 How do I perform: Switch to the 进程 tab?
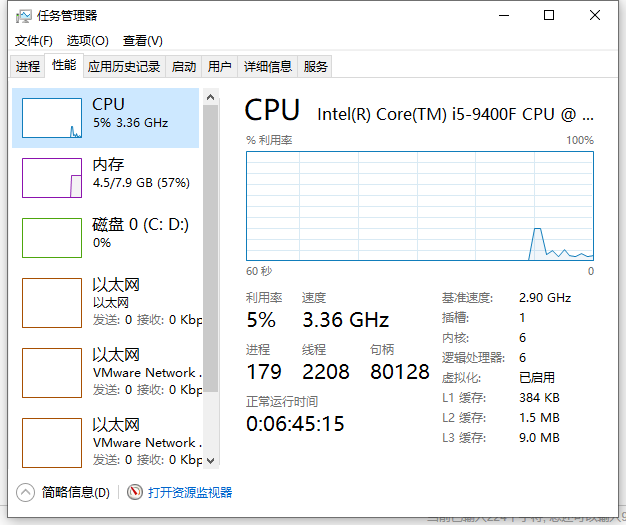tap(28, 67)
